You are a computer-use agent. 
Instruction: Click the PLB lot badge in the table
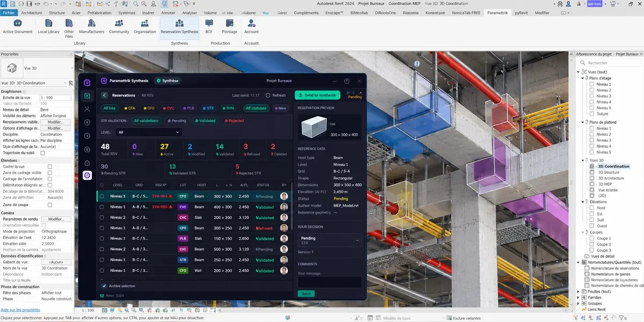pos(183,238)
